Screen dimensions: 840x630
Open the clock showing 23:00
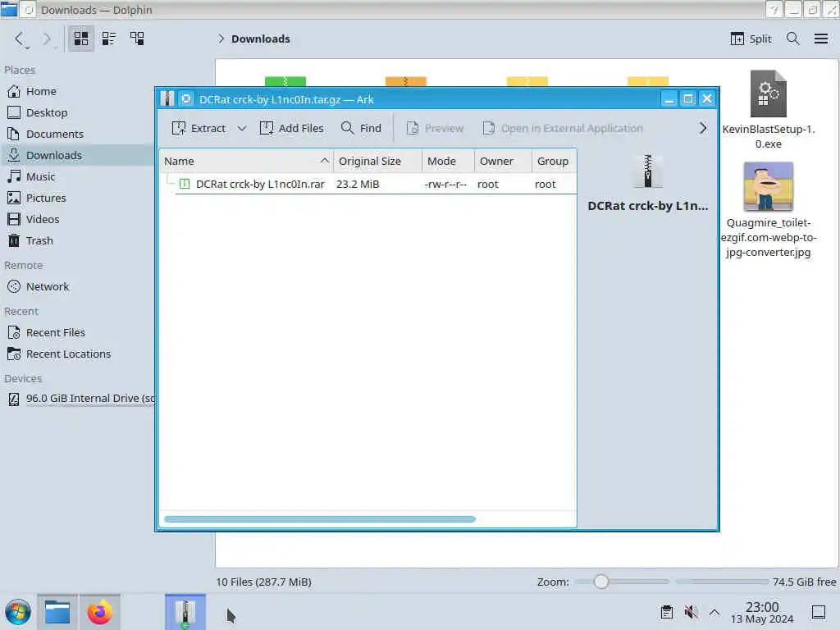(762, 613)
